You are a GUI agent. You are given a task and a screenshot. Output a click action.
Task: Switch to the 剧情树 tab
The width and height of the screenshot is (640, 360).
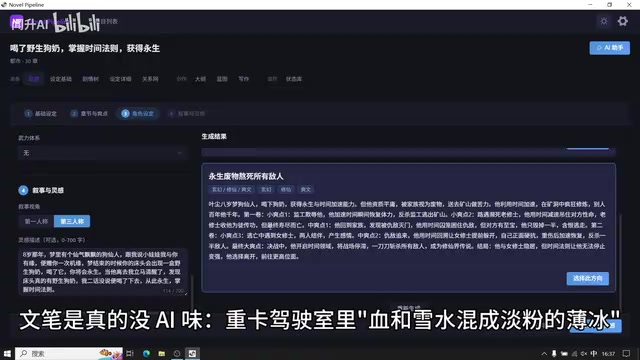(91, 79)
